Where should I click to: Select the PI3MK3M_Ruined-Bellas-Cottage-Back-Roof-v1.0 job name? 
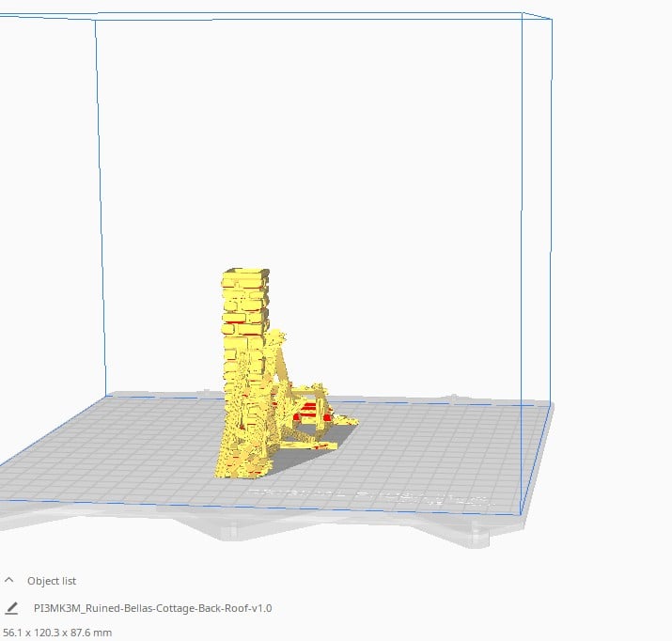coord(152,608)
